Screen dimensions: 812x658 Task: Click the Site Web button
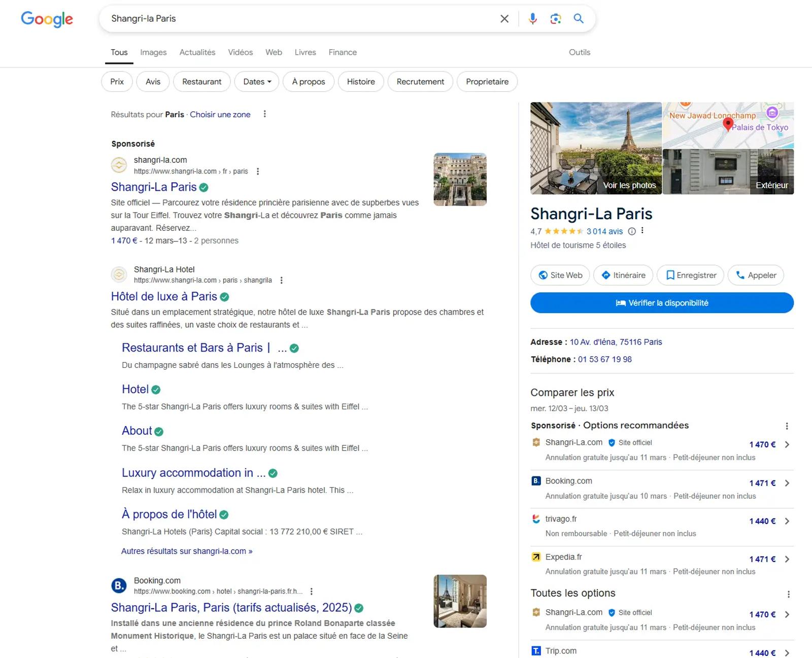click(x=560, y=275)
